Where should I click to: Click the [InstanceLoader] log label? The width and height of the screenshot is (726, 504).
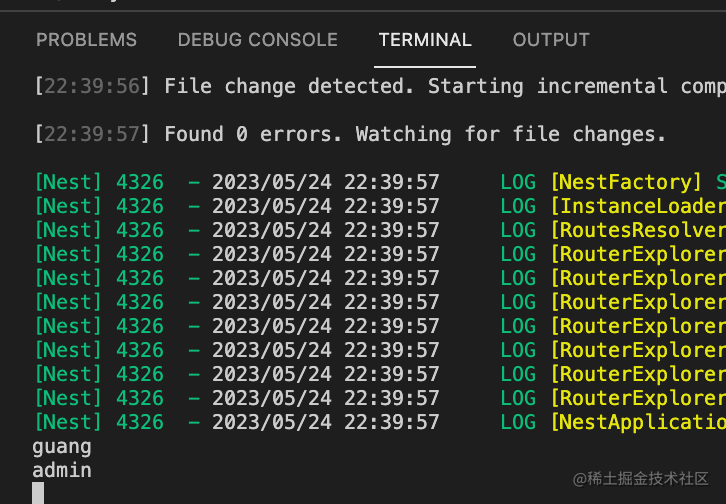coord(638,206)
